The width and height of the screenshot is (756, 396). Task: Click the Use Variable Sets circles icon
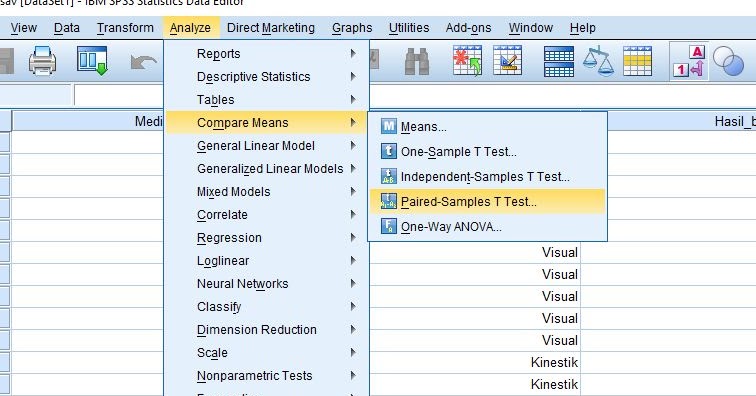728,62
